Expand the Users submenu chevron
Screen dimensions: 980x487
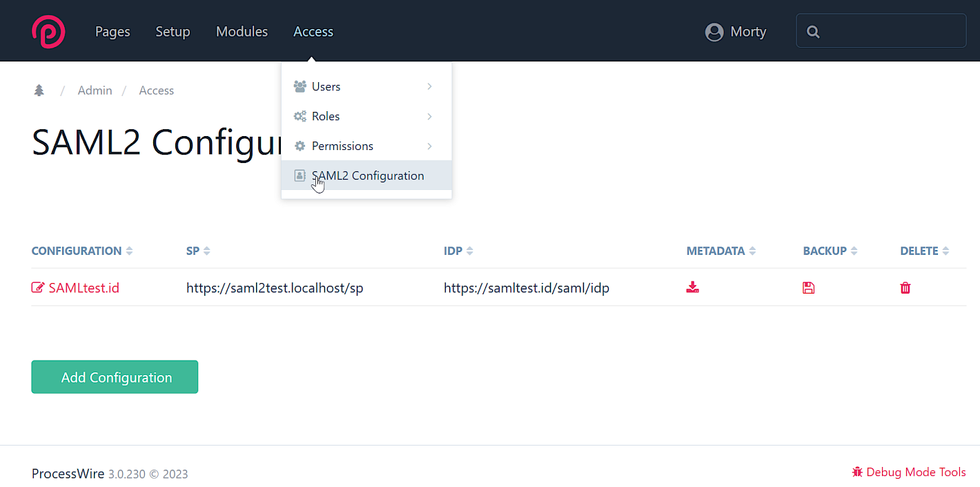(429, 86)
